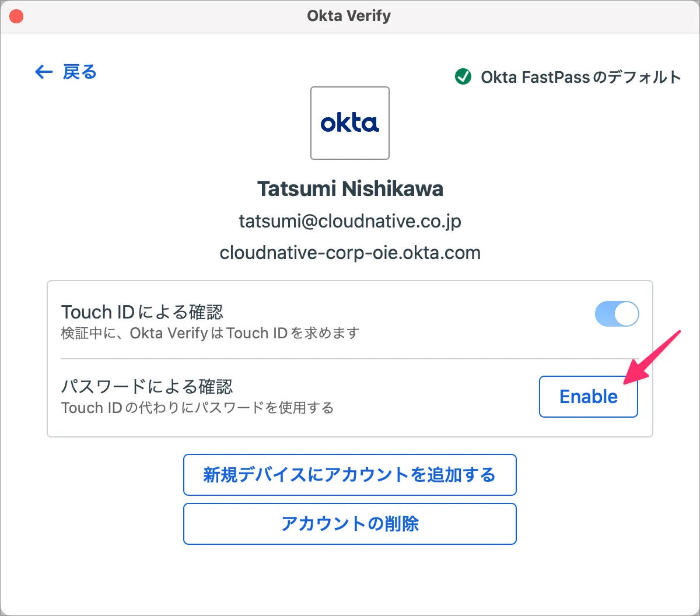
Task: Click the divider between Touch ID and password rows
Action: (x=350, y=359)
